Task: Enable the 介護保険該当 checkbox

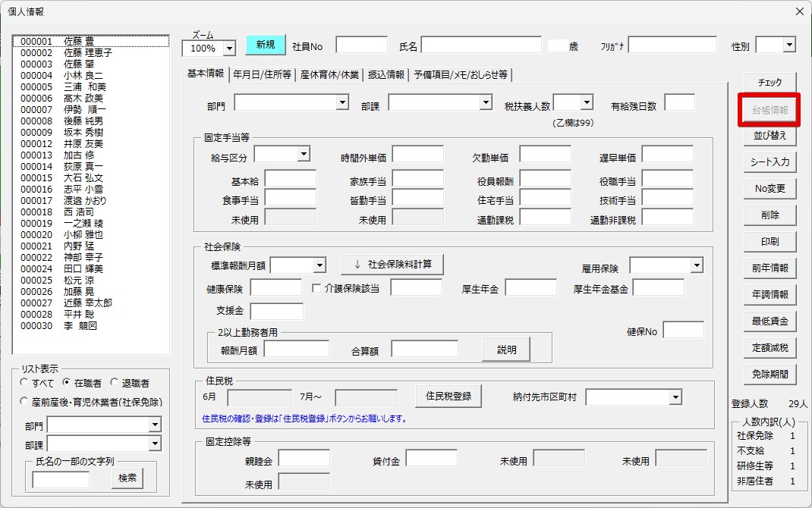Action: click(x=316, y=288)
